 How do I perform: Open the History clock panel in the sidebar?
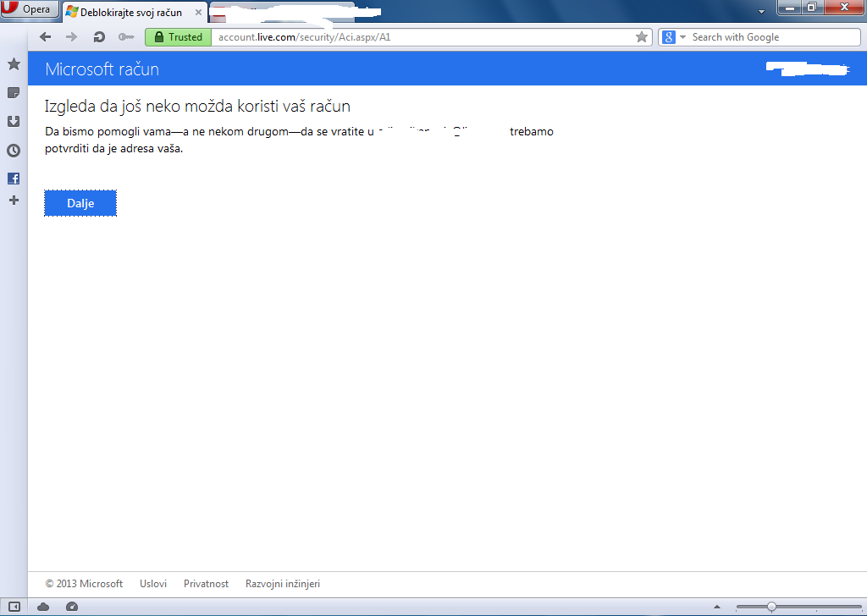click(14, 151)
